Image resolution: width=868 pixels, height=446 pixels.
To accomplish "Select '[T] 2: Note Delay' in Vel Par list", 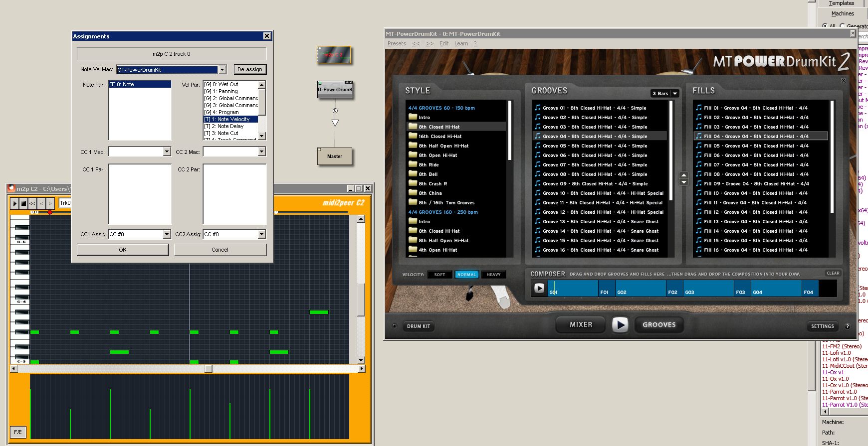I will tap(230, 126).
